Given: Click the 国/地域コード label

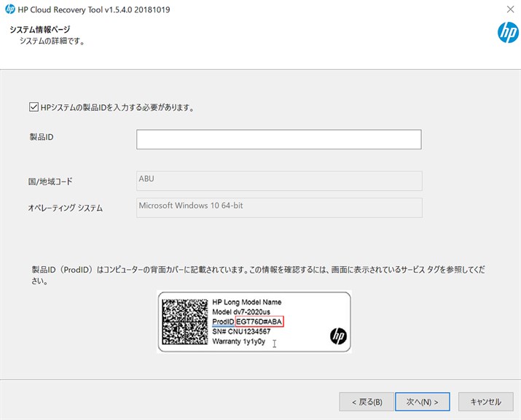Looking at the screenshot, I should pyautogui.click(x=50, y=182).
